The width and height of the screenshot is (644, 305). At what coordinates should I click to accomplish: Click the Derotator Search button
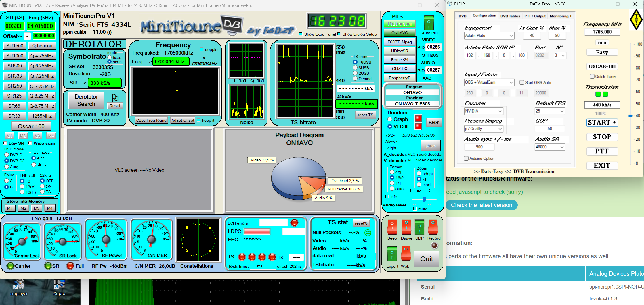[x=86, y=101]
